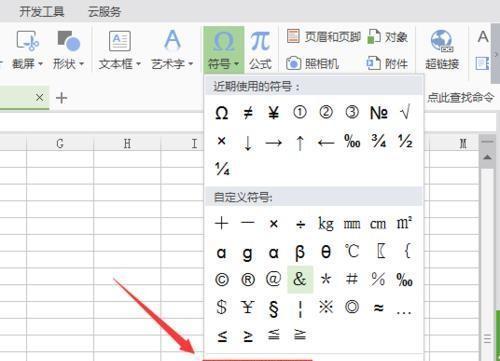Expand the 艺术字 dropdown arrow
This screenshot has height=361, width=500.
190,63
